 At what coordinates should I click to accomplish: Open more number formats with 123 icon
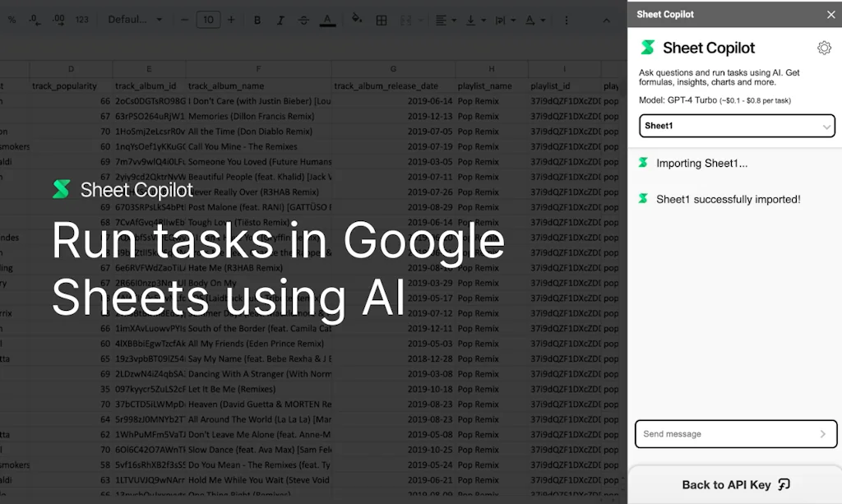pos(81,20)
